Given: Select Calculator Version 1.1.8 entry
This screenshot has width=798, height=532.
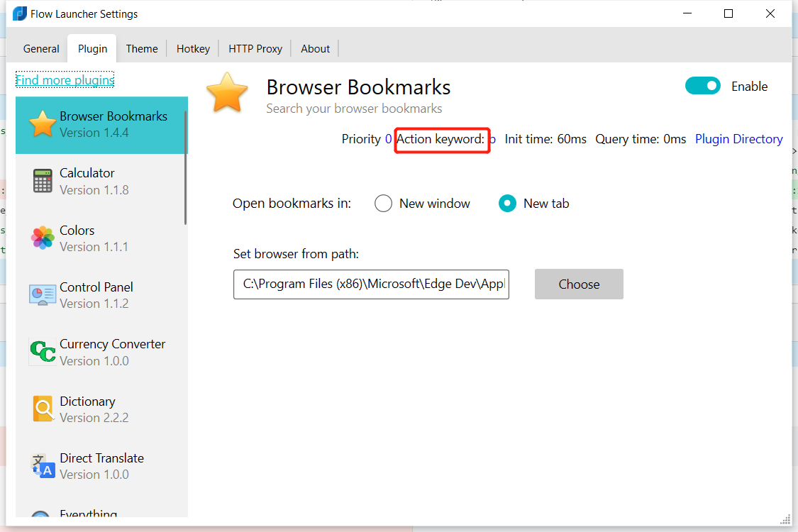Looking at the screenshot, I should (101, 182).
